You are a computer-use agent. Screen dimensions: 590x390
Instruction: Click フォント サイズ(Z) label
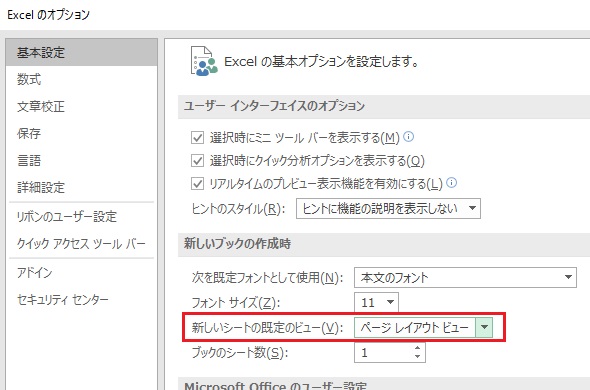pos(236,303)
